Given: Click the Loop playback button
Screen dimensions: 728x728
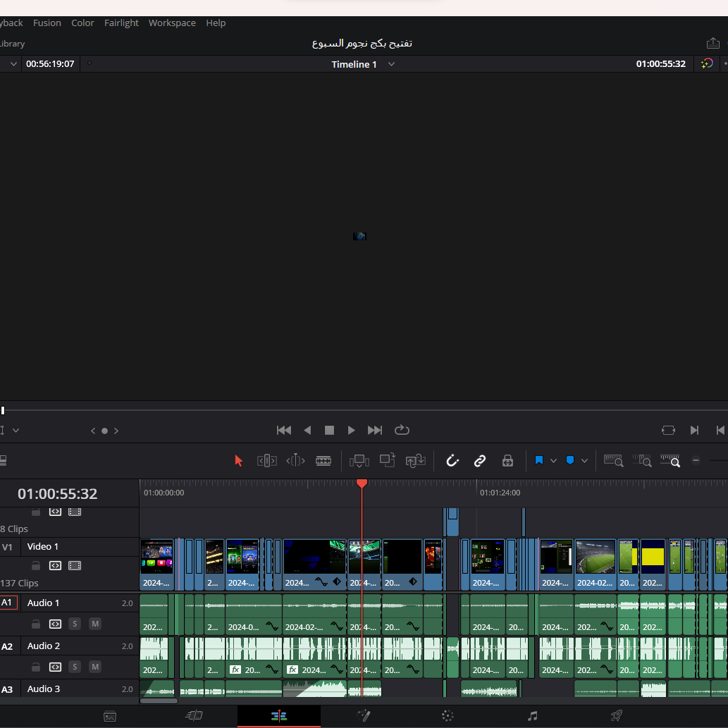Looking at the screenshot, I should click(402, 430).
